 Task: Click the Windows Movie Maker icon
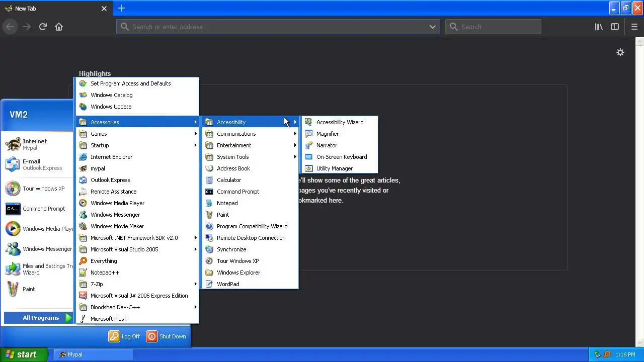click(x=83, y=226)
